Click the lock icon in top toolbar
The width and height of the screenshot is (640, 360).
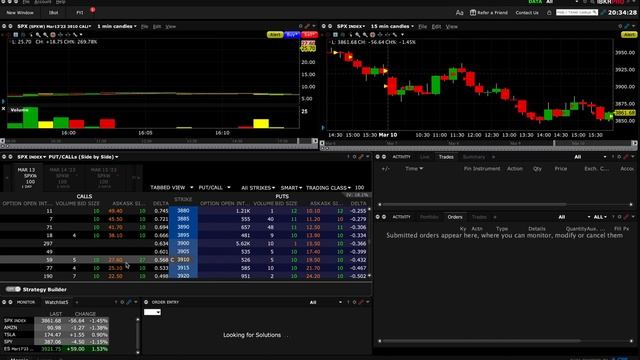point(549,13)
